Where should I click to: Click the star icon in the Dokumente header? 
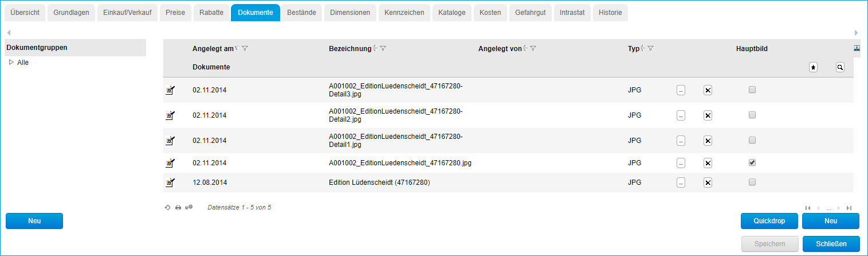pos(812,67)
